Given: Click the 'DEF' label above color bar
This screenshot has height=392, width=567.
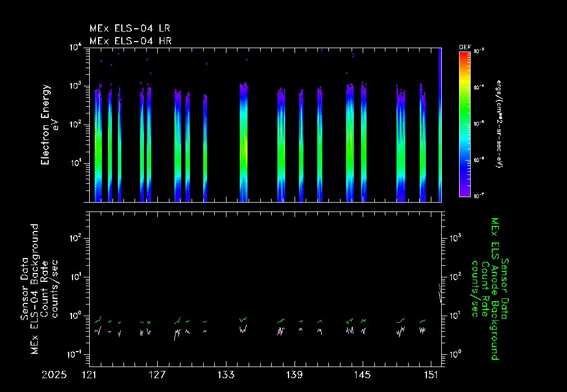Looking at the screenshot, I should coord(465,48).
